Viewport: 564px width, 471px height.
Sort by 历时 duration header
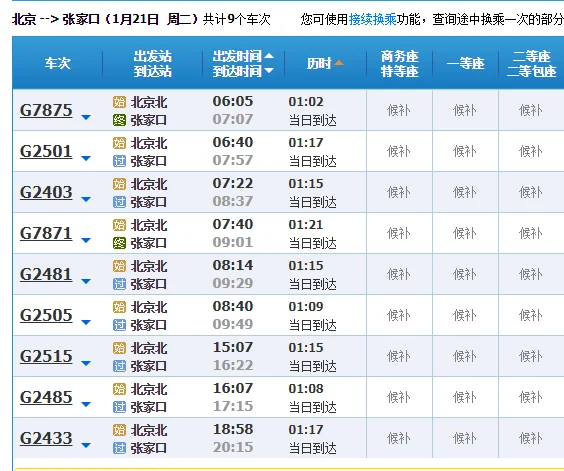tap(319, 64)
